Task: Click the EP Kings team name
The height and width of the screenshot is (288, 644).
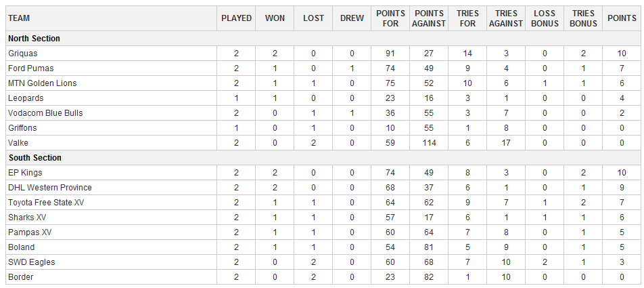Action: tap(24, 173)
